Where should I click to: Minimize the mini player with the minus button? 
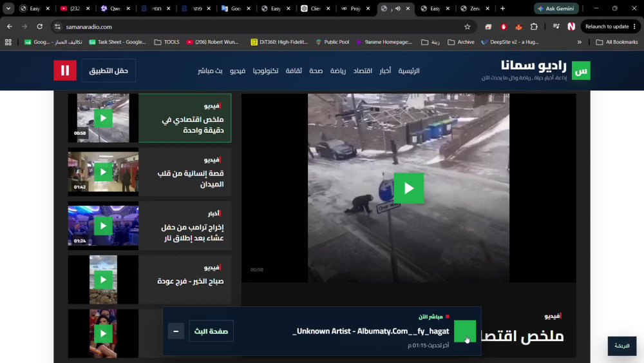[176, 331]
